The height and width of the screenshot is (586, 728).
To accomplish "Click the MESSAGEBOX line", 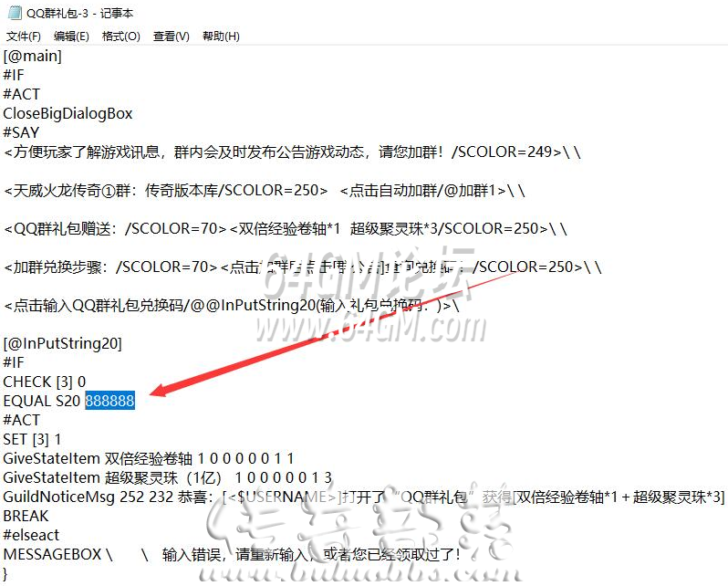I will pos(232,554).
